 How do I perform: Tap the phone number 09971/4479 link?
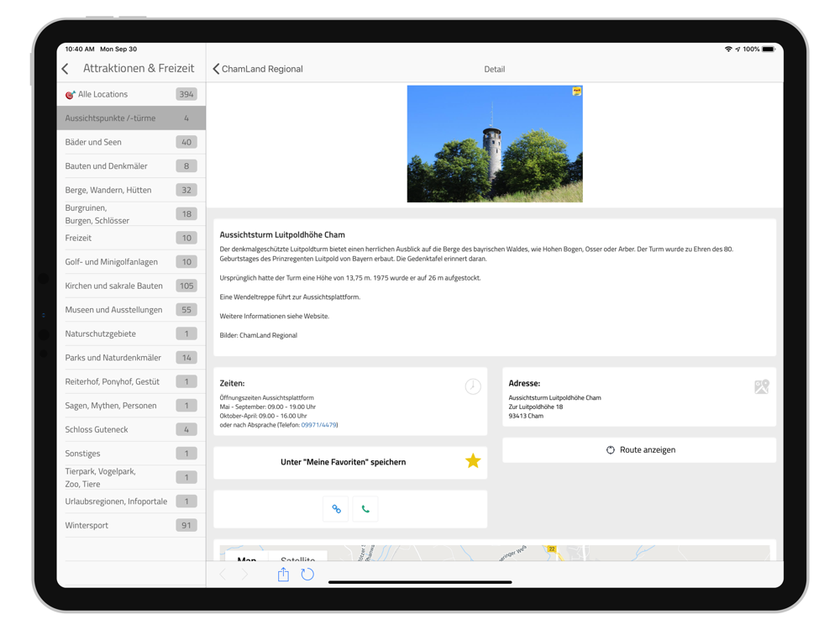[318, 425]
